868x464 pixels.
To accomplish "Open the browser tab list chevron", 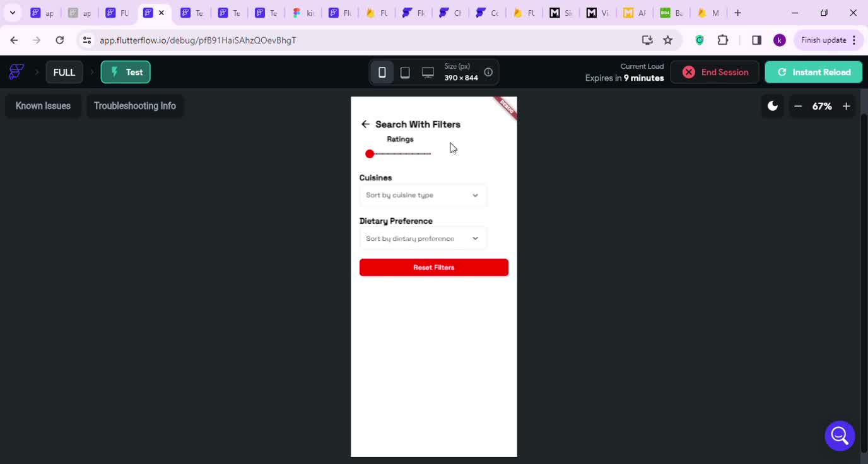I will click(12, 13).
